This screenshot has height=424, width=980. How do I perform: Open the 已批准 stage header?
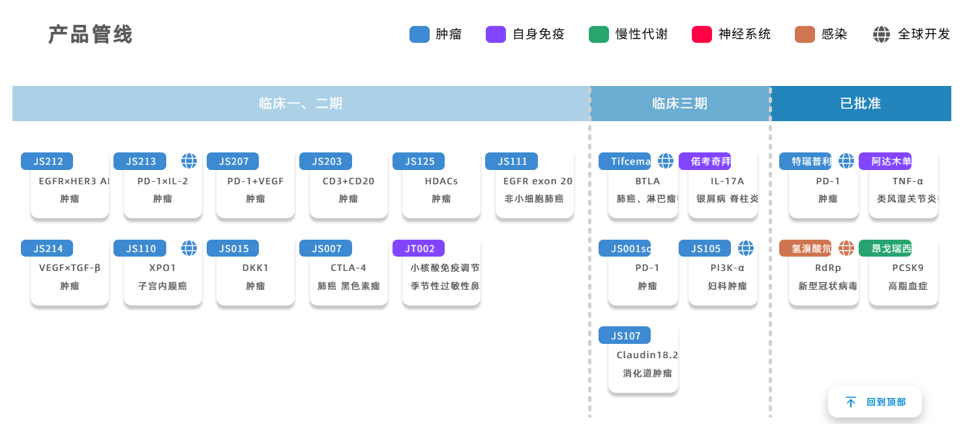pyautogui.click(x=861, y=104)
